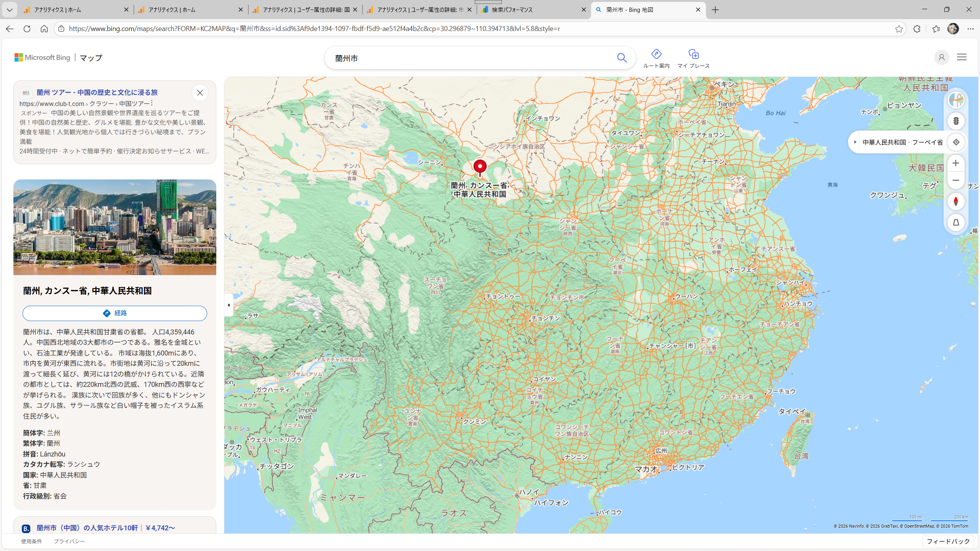Click the locate me target icon
The width and height of the screenshot is (980, 551).
956,142
